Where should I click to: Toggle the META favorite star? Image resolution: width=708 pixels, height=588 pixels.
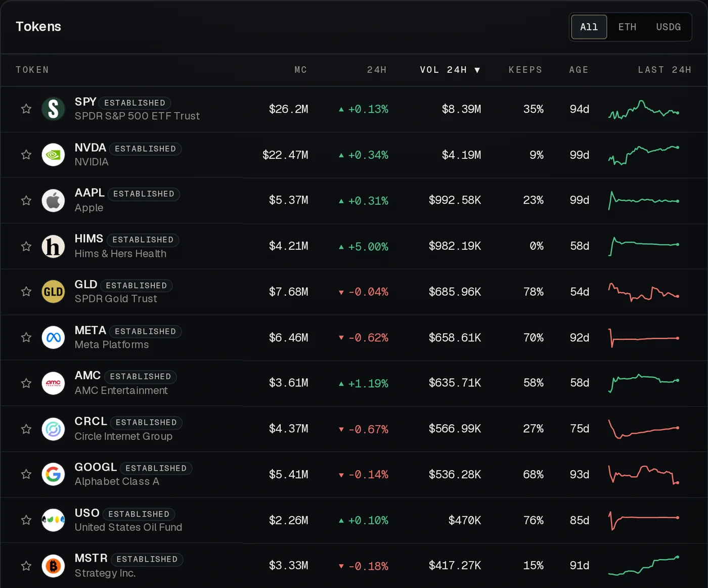[26, 337]
